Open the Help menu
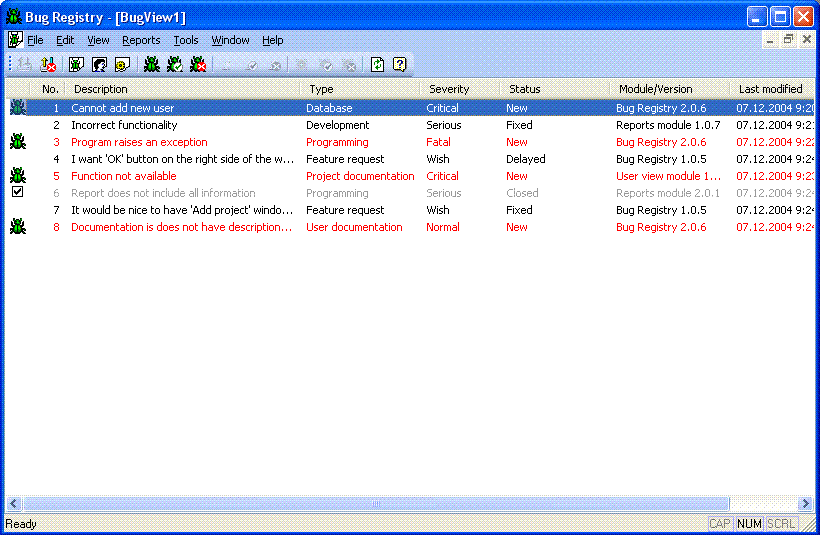Image resolution: width=820 pixels, height=535 pixels. point(272,40)
